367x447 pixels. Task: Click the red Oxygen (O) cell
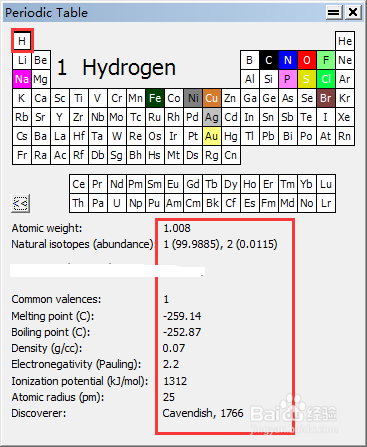[307, 60]
